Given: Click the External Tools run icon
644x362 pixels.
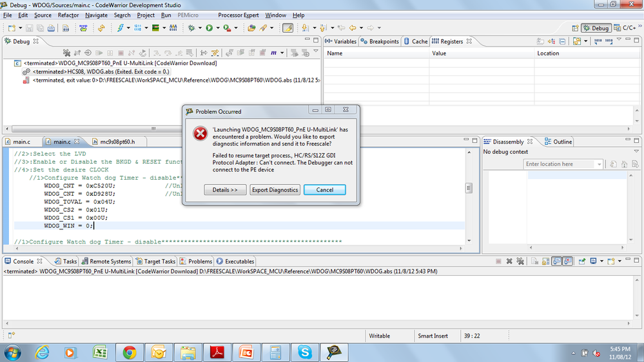Looking at the screenshot, I should pos(227,28).
